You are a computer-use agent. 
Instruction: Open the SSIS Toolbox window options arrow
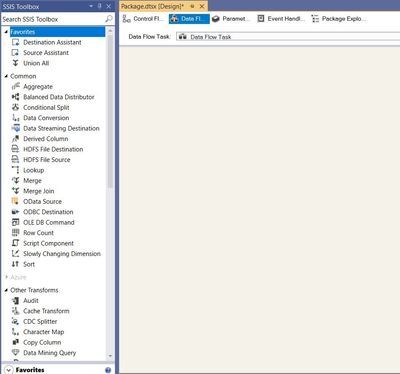(x=91, y=6)
